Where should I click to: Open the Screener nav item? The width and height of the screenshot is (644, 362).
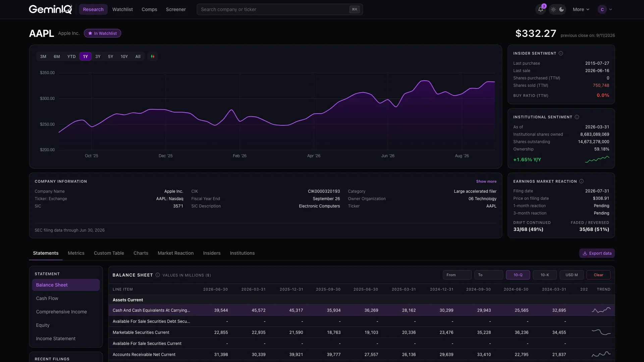(x=176, y=9)
